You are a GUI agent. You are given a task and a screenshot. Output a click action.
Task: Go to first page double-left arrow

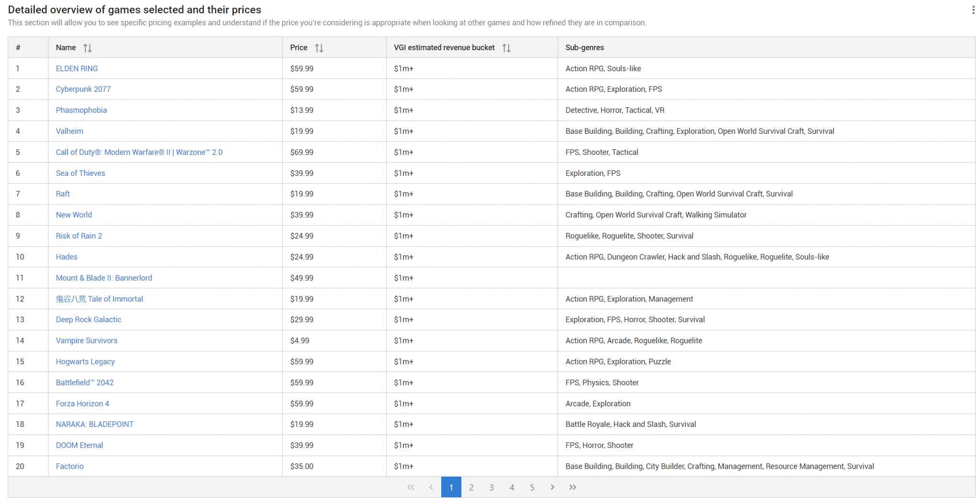point(411,487)
